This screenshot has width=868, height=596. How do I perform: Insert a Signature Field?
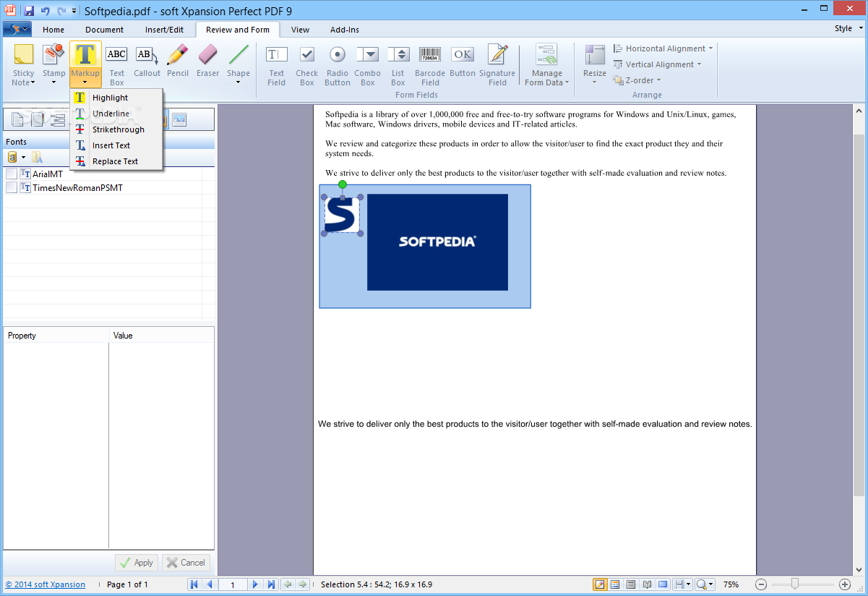[x=497, y=65]
